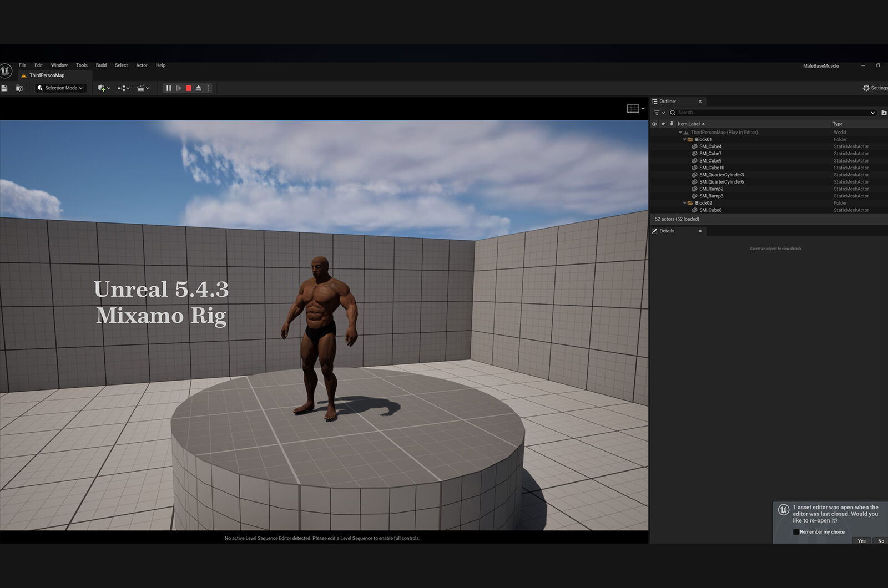Select the SM_Cube4 actor
This screenshot has height=588, width=888.
769,147
